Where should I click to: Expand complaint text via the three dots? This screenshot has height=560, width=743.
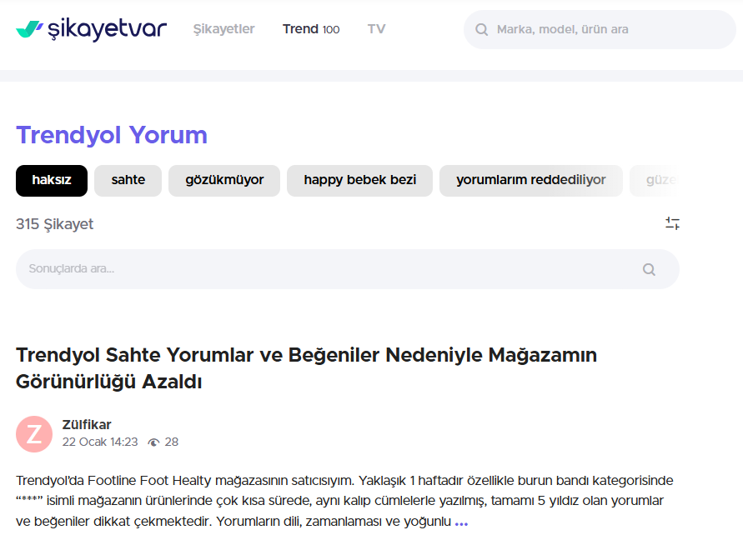pos(461,522)
